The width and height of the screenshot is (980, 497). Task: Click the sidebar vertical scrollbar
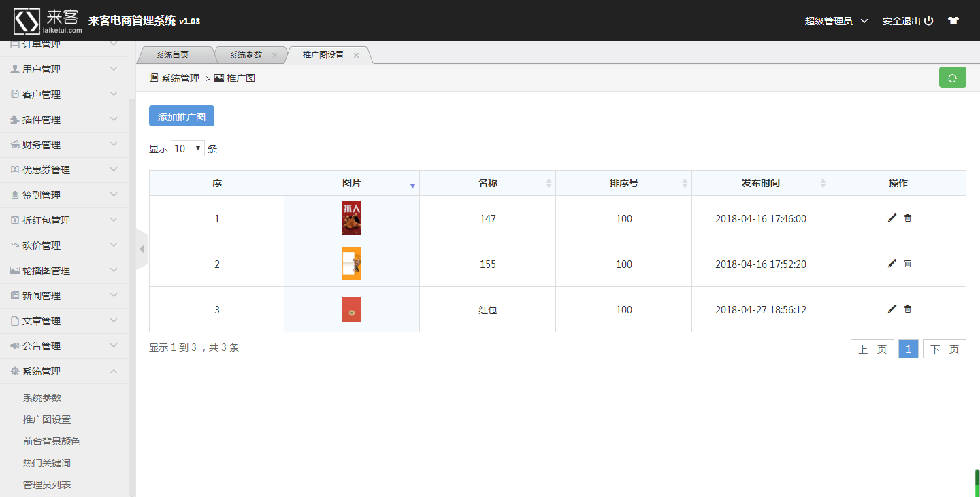tap(132, 298)
